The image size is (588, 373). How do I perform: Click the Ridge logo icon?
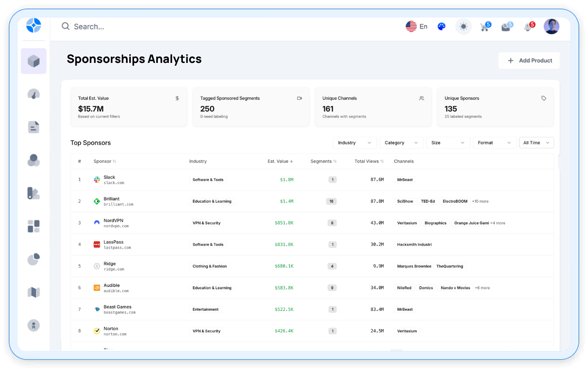[97, 266]
